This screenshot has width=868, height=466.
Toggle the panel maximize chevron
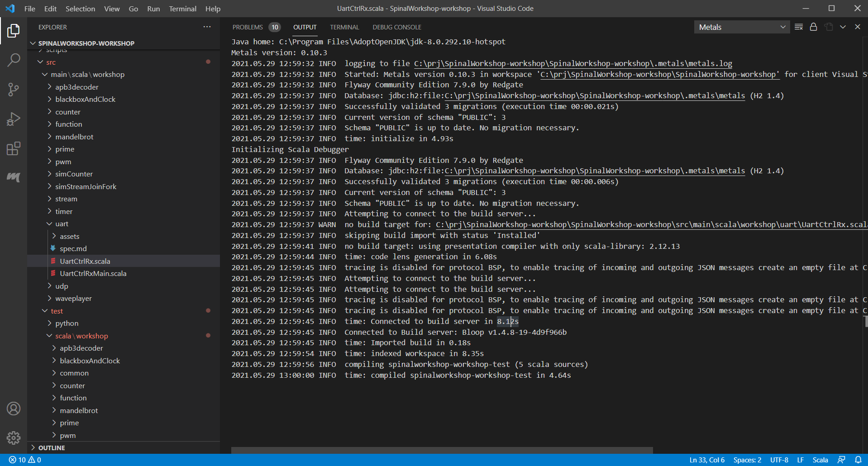[x=843, y=27]
